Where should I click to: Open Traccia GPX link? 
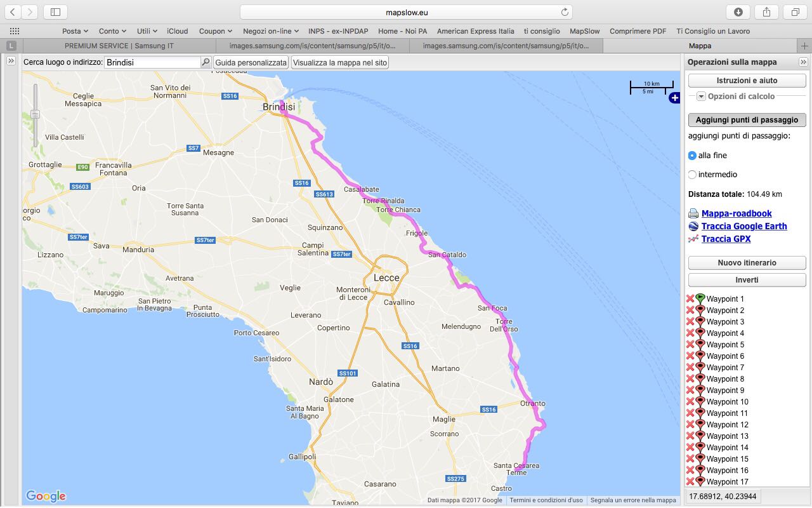click(x=726, y=239)
